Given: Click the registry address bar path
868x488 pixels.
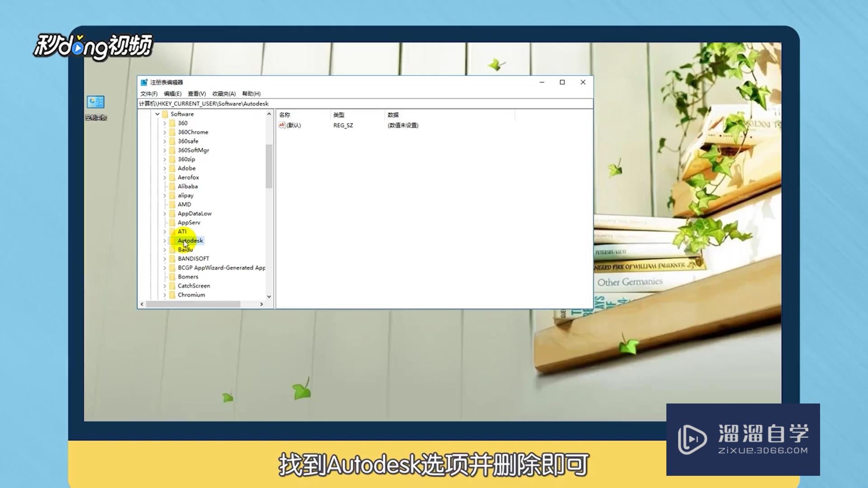Looking at the screenshot, I should click(x=364, y=103).
